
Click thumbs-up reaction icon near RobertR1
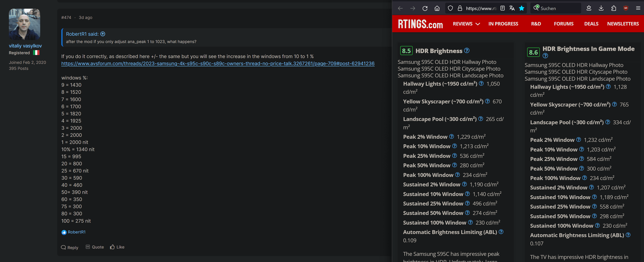64,232
